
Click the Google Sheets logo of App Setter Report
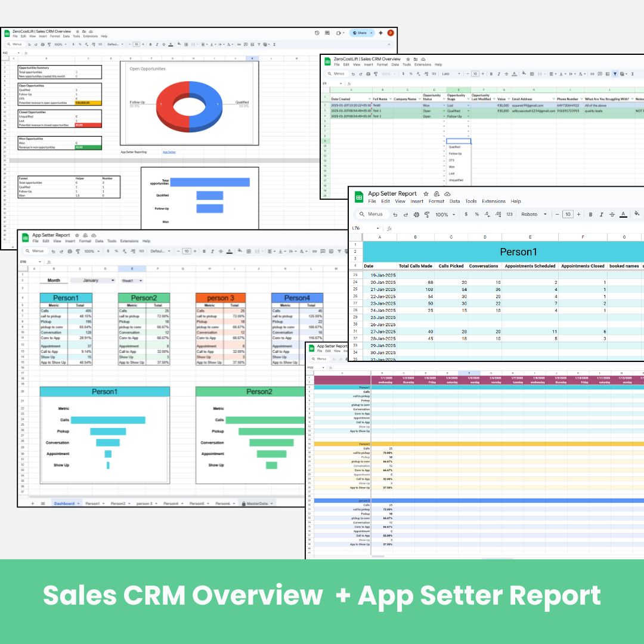(359, 197)
